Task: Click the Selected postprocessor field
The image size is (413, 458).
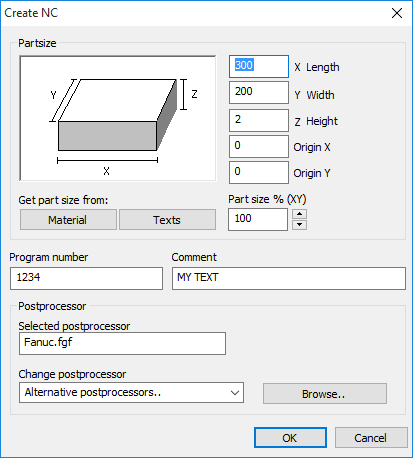Action: coord(122,343)
